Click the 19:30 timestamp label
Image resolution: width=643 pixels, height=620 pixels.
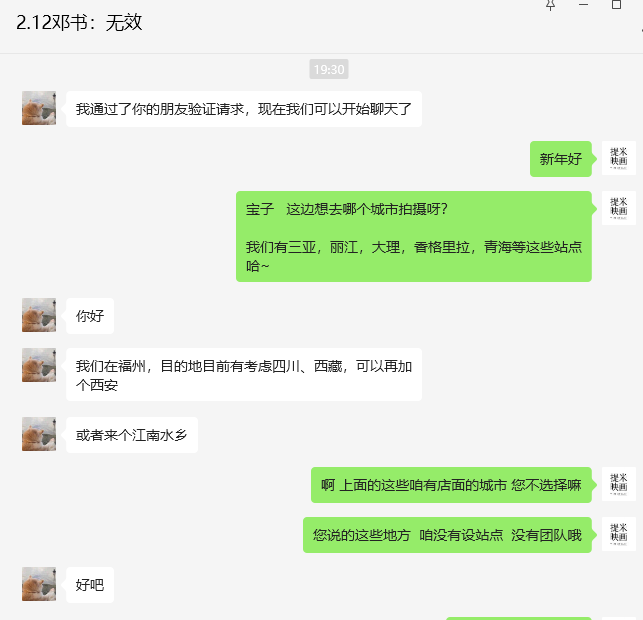point(329,69)
